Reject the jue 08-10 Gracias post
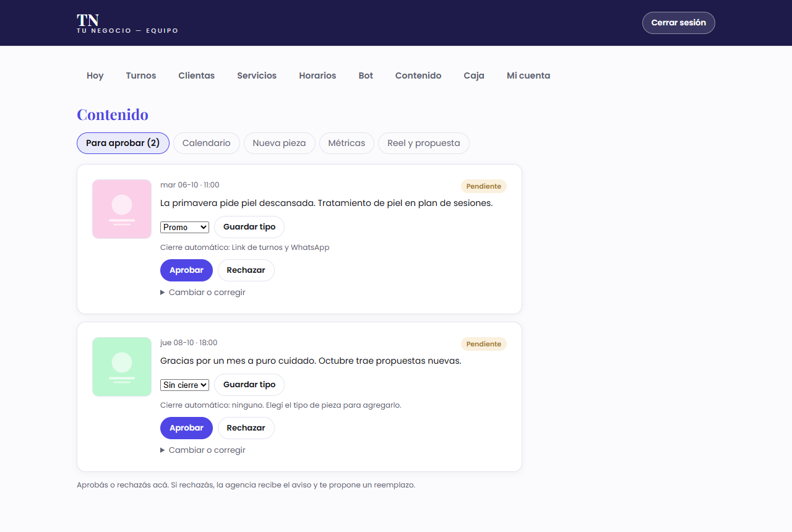Image resolution: width=792 pixels, height=532 pixels. [x=246, y=428]
